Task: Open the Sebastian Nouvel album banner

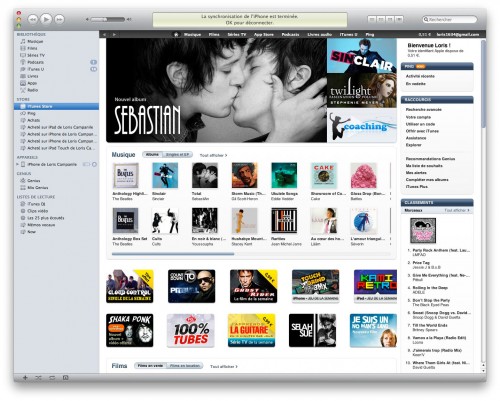Action: 216,90
